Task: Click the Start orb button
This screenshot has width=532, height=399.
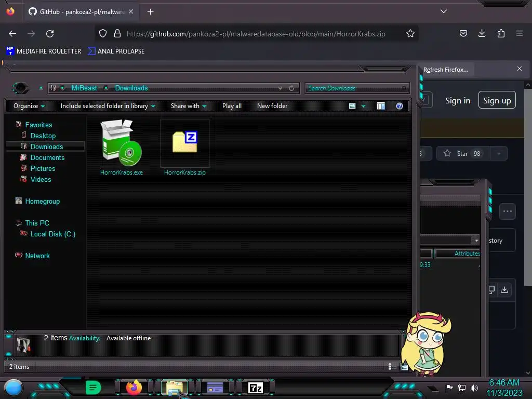Action: coord(14,388)
